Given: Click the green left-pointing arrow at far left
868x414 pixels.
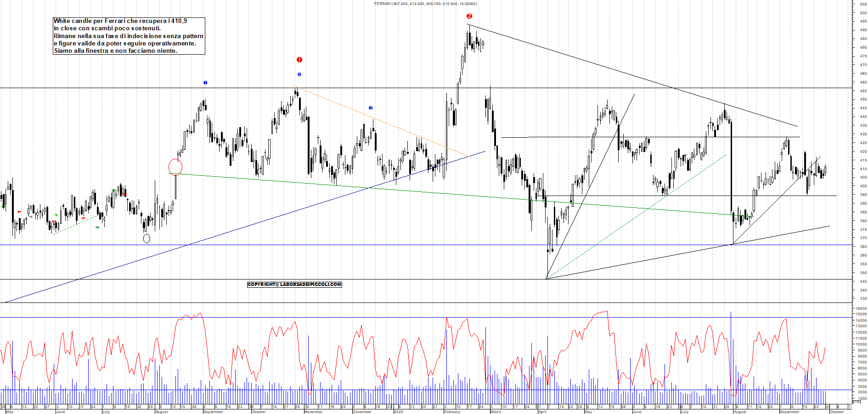Looking at the screenshot, I should click(x=4, y=207).
